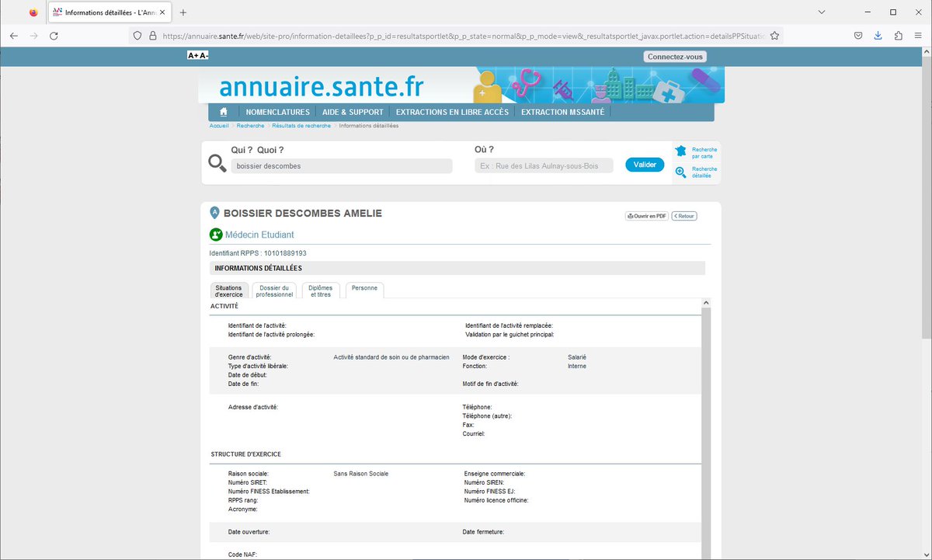This screenshot has height=560, width=932.
Task: Select the Situations d'exercice tab
Action: tap(229, 290)
